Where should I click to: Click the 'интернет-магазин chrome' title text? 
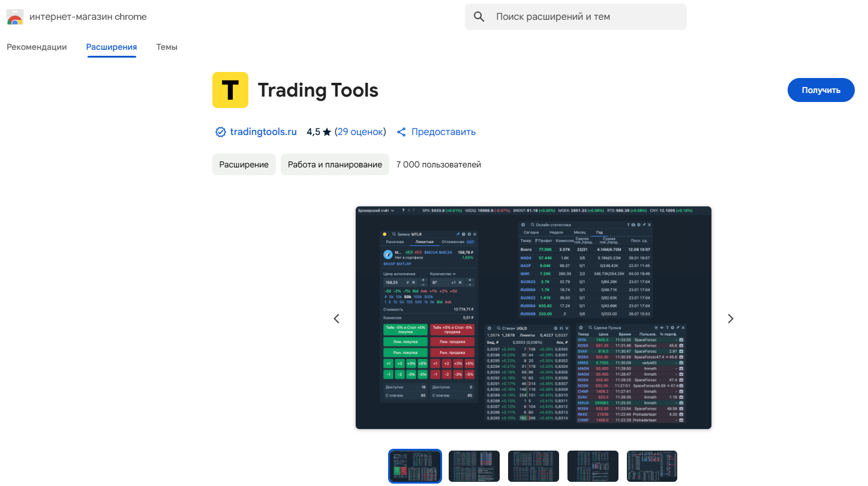(88, 17)
